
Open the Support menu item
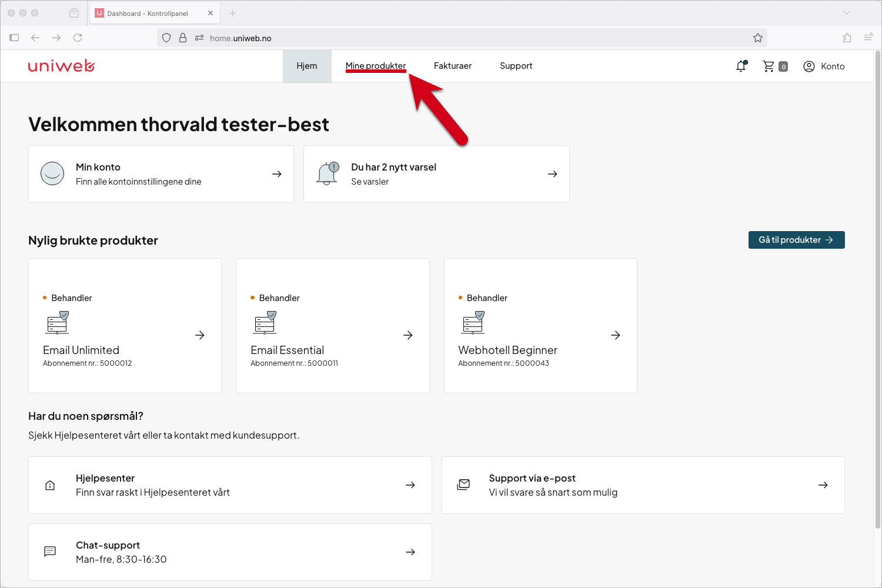(x=516, y=66)
